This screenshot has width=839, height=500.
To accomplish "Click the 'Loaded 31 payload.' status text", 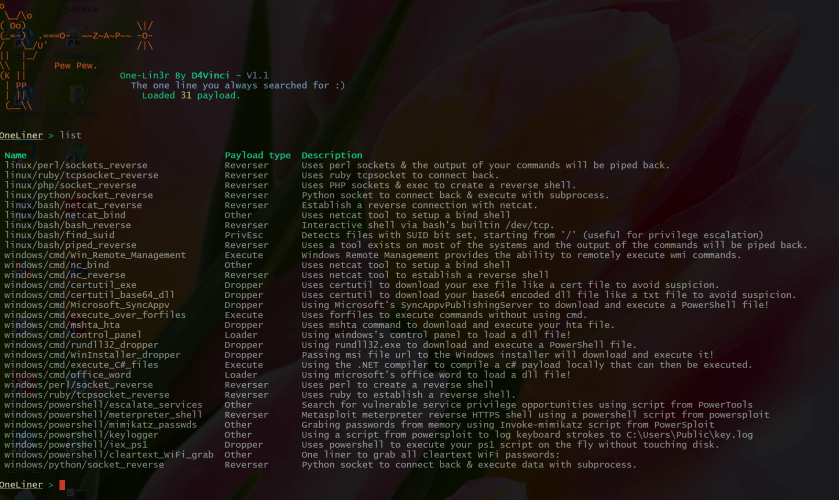I will 190,95.
